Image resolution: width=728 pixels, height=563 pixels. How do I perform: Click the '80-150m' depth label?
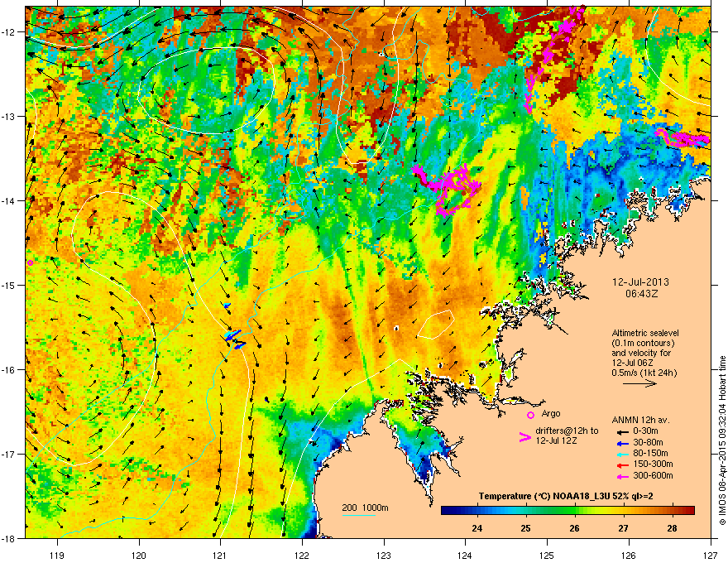[650, 454]
